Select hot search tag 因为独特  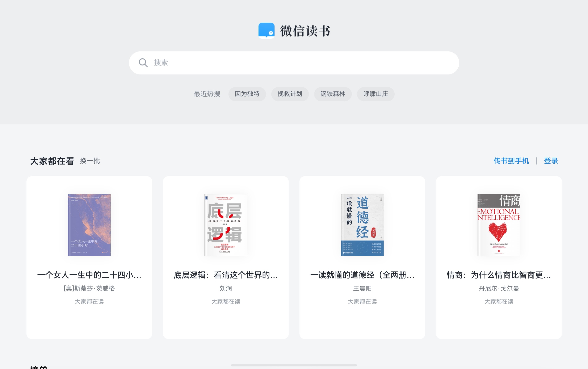tap(247, 94)
